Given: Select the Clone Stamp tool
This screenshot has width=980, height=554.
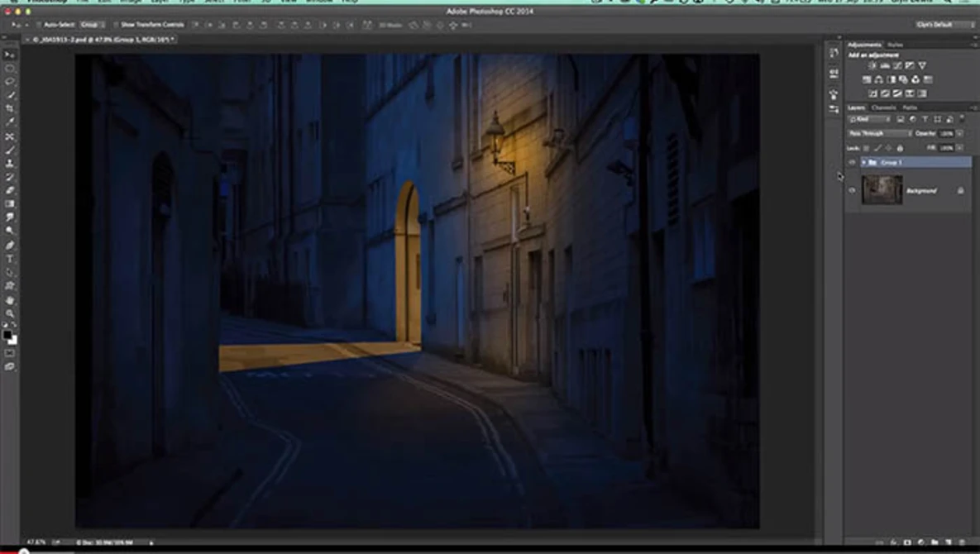Looking at the screenshot, I should (9, 164).
